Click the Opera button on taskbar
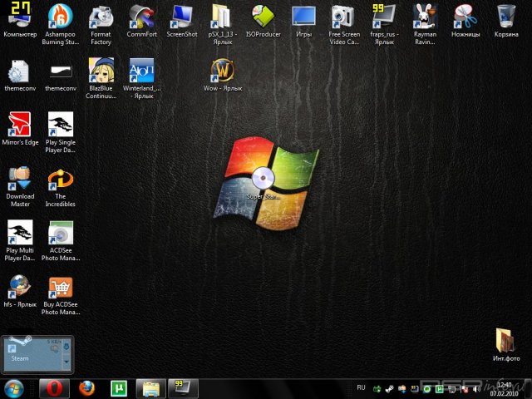This screenshot has height=399, width=532. 53,387
